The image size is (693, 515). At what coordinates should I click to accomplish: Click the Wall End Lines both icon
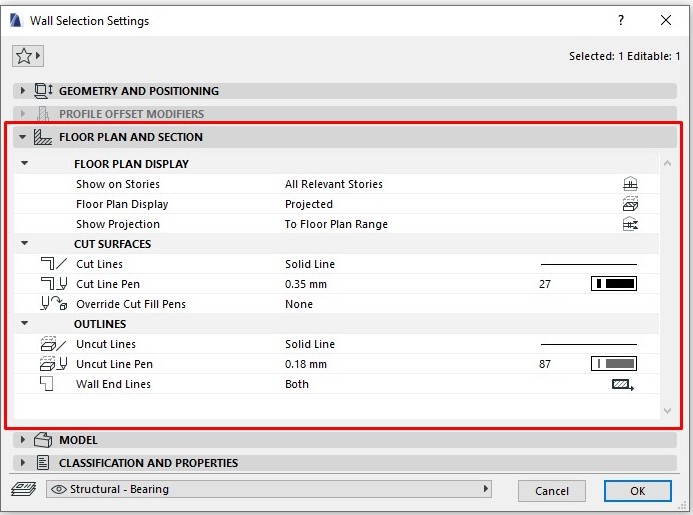622,384
